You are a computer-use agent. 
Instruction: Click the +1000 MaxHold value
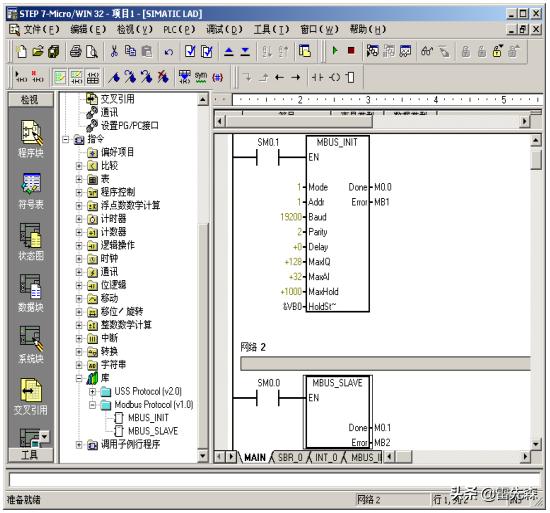coord(291,292)
